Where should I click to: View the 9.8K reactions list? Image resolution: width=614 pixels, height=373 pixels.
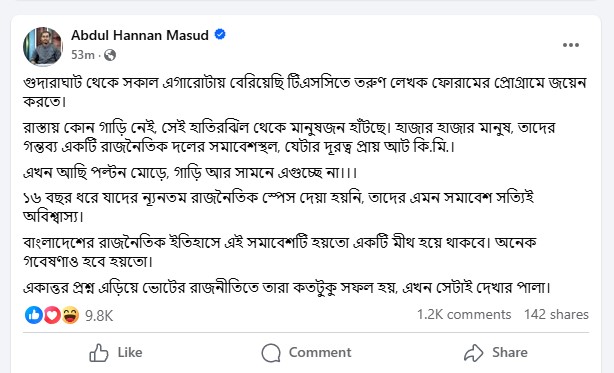(x=99, y=315)
